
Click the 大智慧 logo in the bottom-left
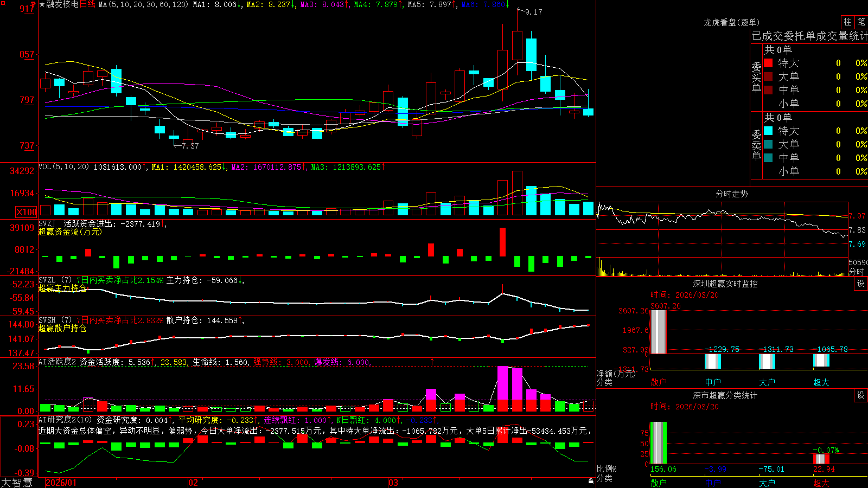tap(17, 483)
